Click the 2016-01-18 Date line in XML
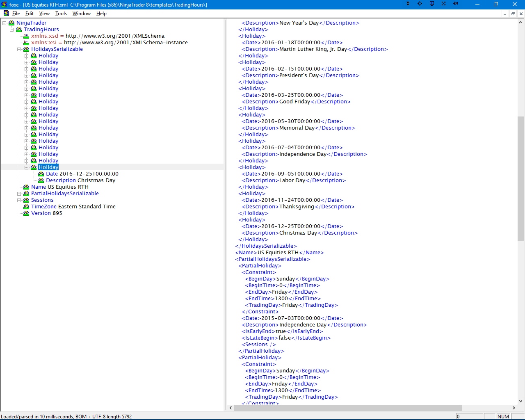This screenshot has height=420, width=525. click(x=292, y=43)
